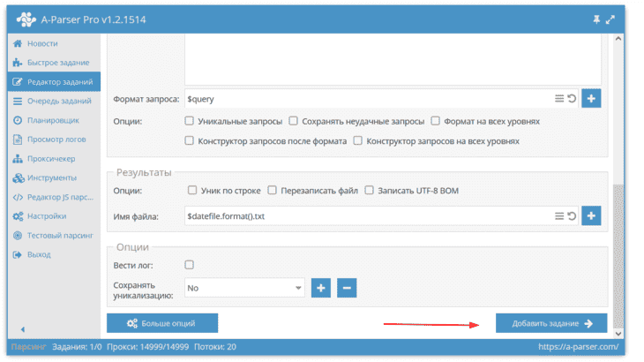Click the plus button next to Формат запроса
This screenshot has width=644, height=362.
pos(591,99)
